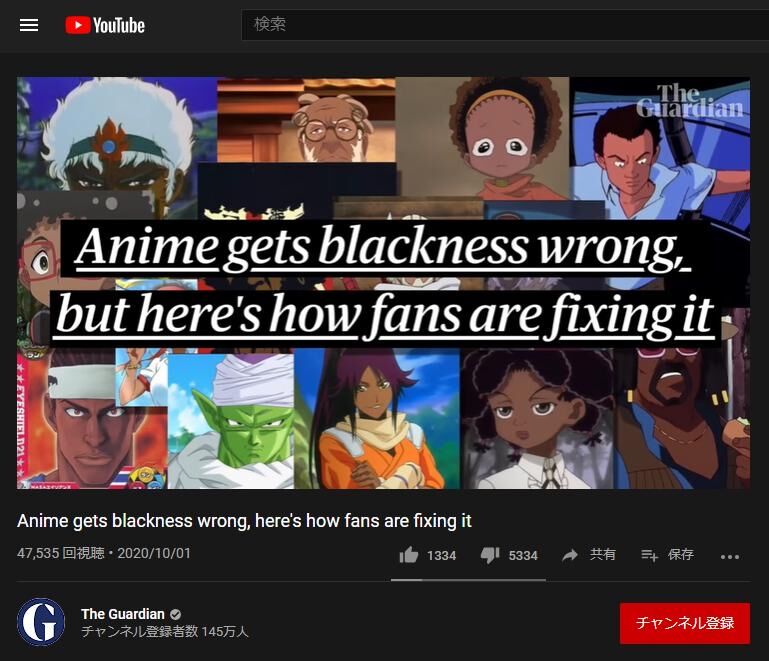Open the three-dot more actions menu
This screenshot has width=769, height=661.
(730, 557)
